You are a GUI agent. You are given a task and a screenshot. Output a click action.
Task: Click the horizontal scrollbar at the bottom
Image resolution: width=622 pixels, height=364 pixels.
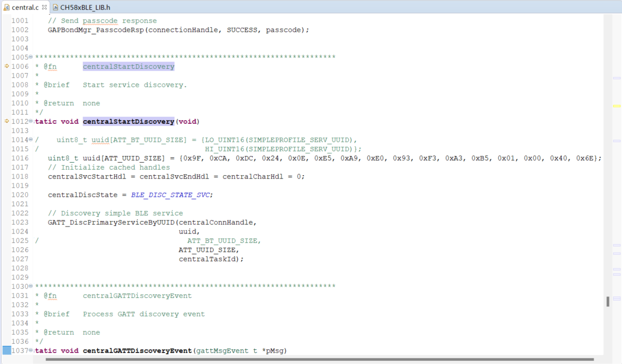(x=319, y=360)
